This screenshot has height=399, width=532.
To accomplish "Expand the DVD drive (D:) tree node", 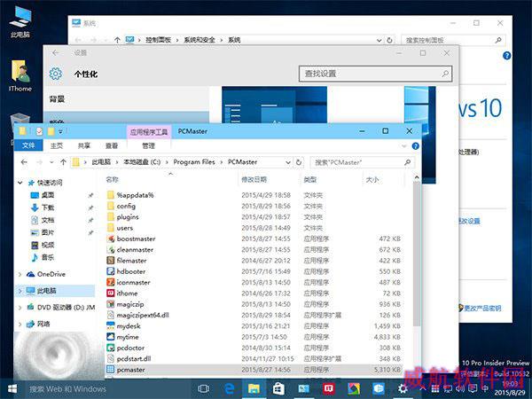I will pos(20,308).
